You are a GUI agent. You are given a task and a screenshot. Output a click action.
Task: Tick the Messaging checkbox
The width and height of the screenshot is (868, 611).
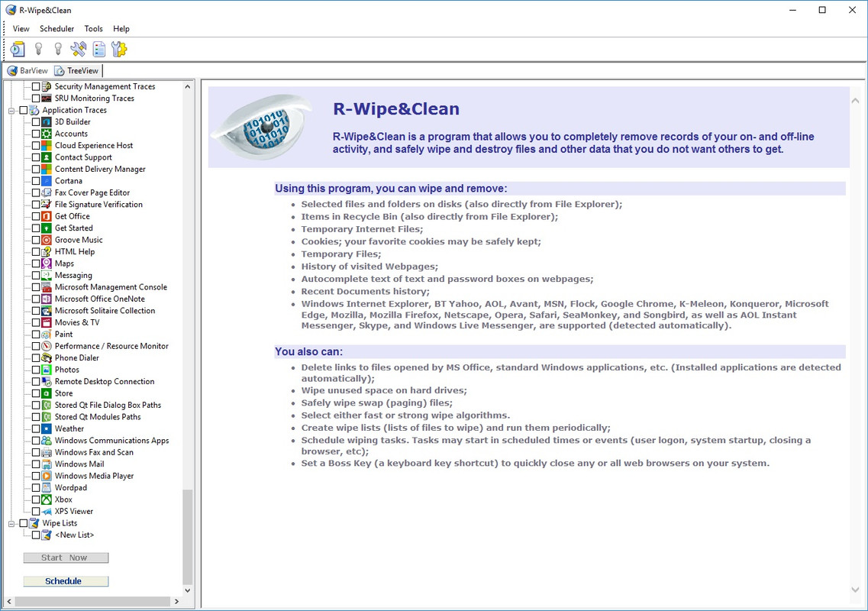coord(35,275)
